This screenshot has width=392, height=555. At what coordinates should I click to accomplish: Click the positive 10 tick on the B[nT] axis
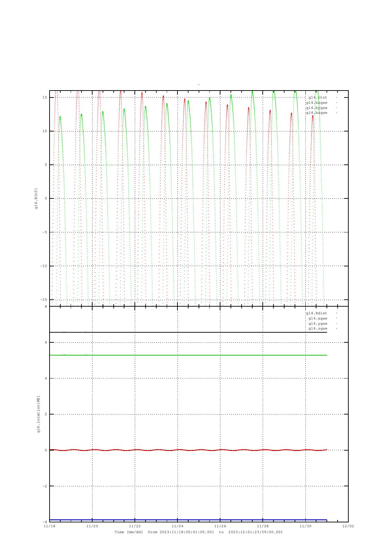(x=45, y=131)
